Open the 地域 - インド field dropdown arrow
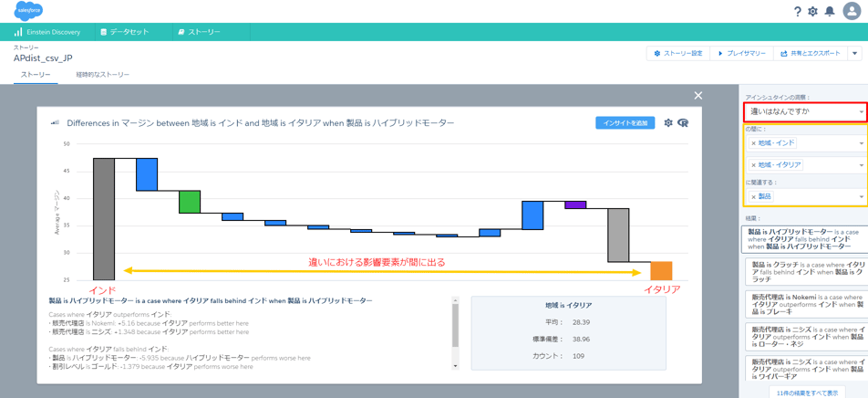 (x=861, y=143)
